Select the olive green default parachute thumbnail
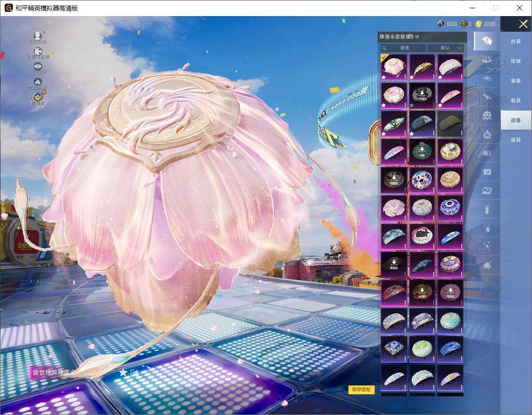Viewport: 532px width, 415px height. (450, 123)
